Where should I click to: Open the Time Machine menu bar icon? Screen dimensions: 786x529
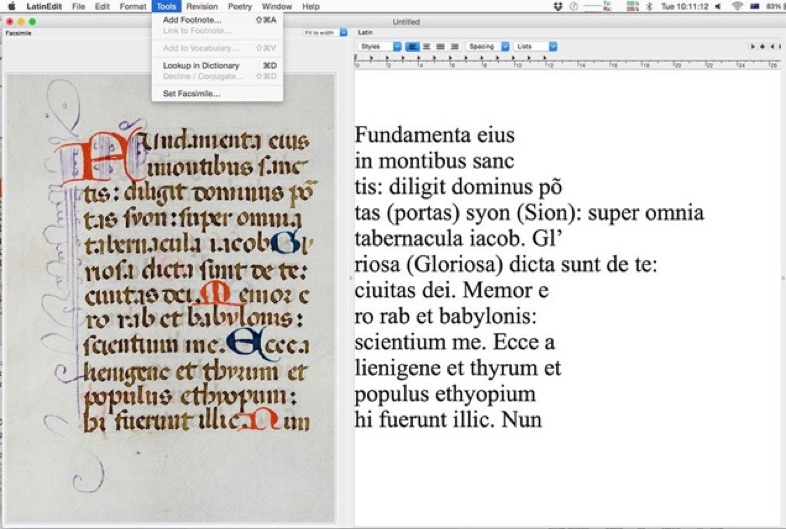(574, 7)
